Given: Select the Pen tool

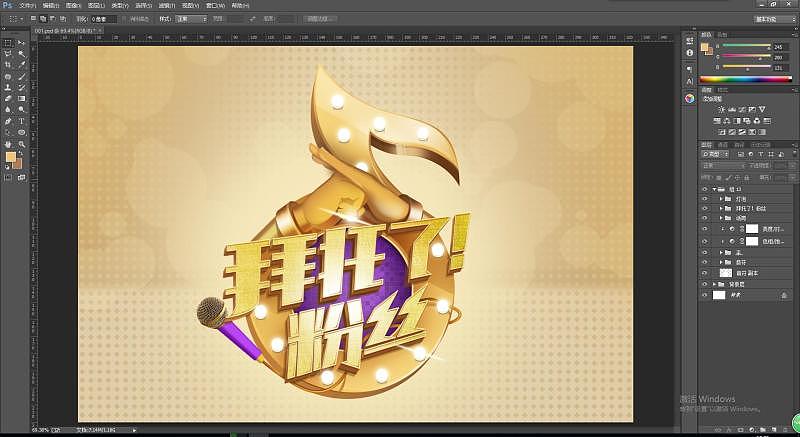Looking at the screenshot, I should 8,121.
